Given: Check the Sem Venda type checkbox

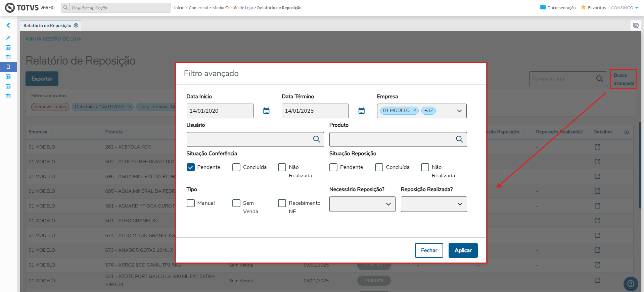Looking at the screenshot, I should tap(236, 203).
